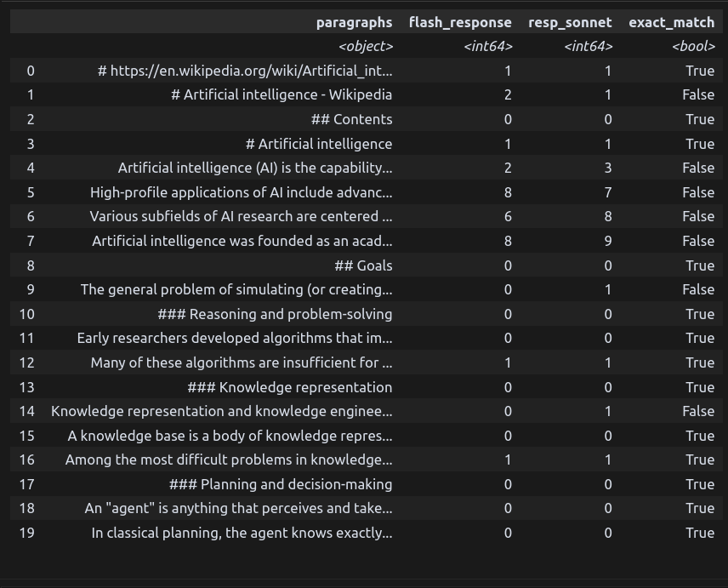Image resolution: width=728 pixels, height=588 pixels.
Task: Select "### Planning and decision-making" cell
Action: click(281, 484)
